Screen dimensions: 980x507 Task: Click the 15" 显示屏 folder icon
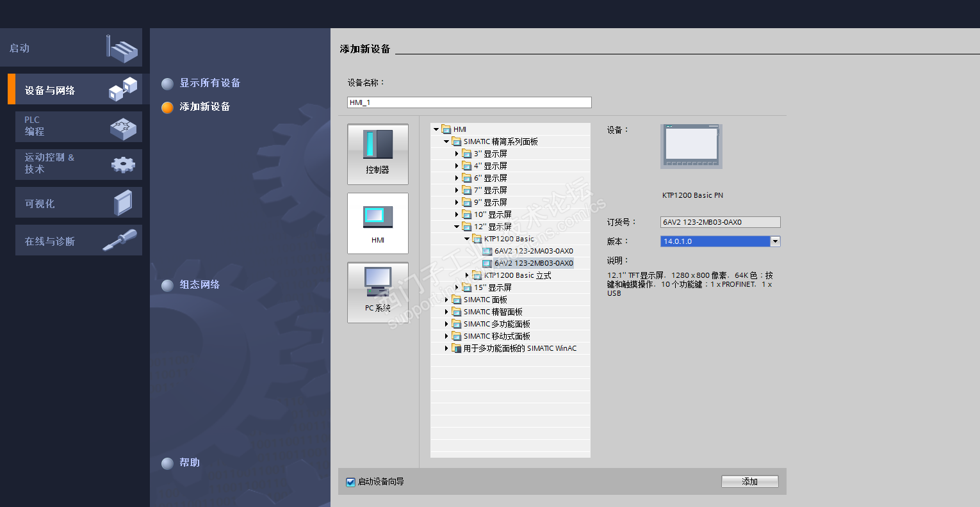click(467, 287)
